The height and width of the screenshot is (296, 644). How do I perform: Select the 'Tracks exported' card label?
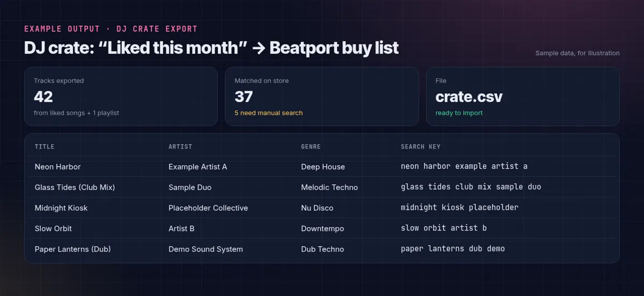coord(59,81)
